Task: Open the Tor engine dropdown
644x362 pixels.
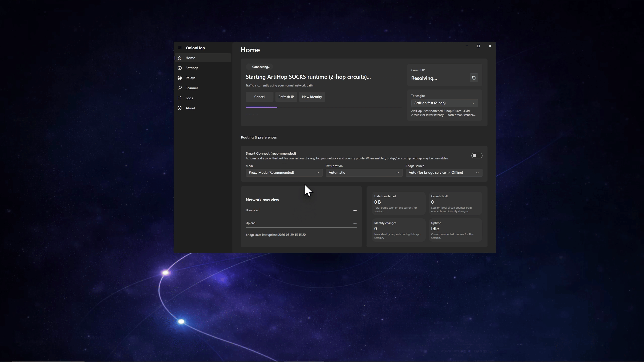Action: click(x=444, y=103)
